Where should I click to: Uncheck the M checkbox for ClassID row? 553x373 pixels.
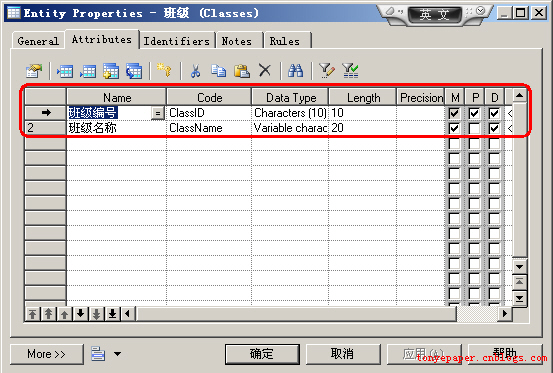pyautogui.click(x=455, y=113)
